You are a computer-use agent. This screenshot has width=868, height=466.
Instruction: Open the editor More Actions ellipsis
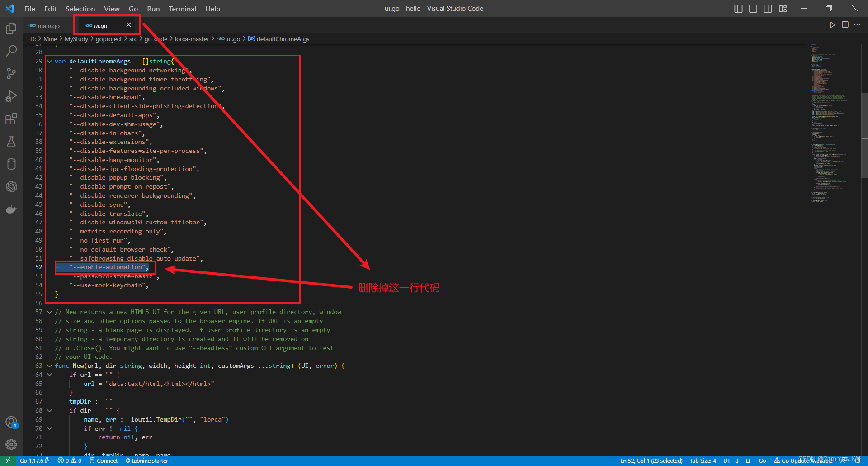click(857, 25)
